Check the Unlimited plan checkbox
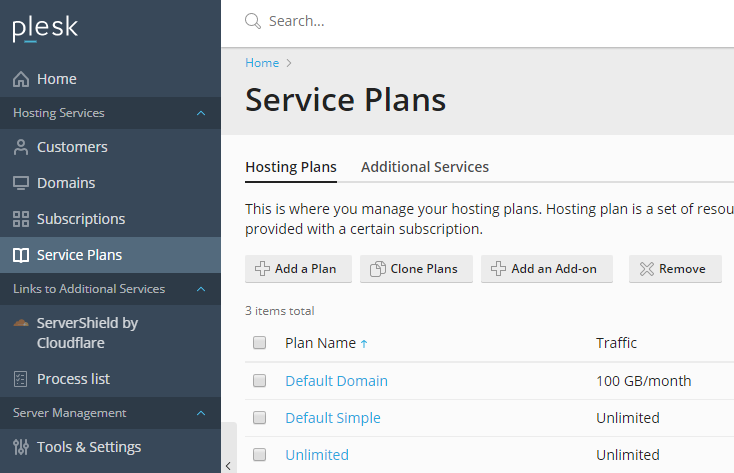This screenshot has height=473, width=734. click(x=259, y=454)
